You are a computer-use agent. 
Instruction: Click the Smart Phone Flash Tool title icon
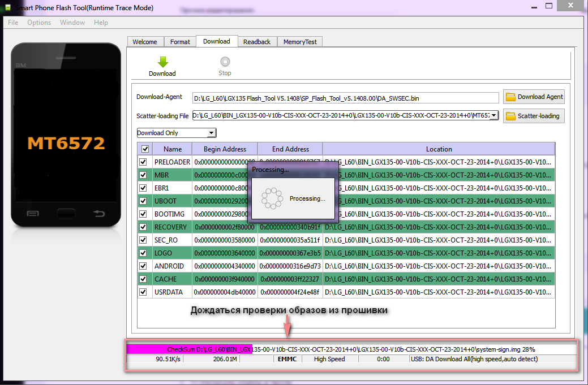pos(8,7)
